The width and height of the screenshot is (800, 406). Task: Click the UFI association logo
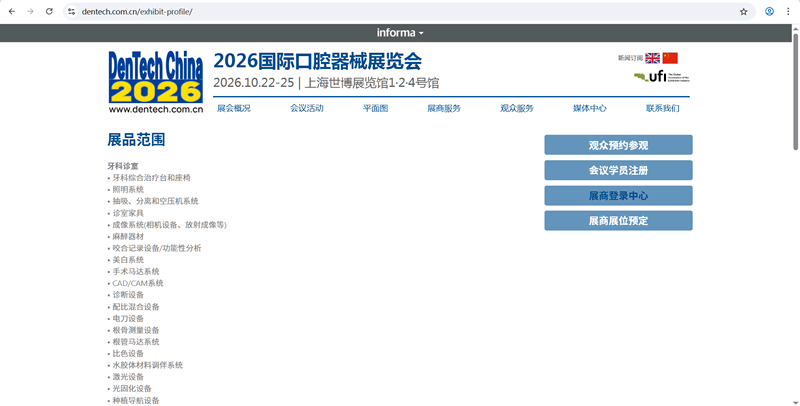click(661, 77)
